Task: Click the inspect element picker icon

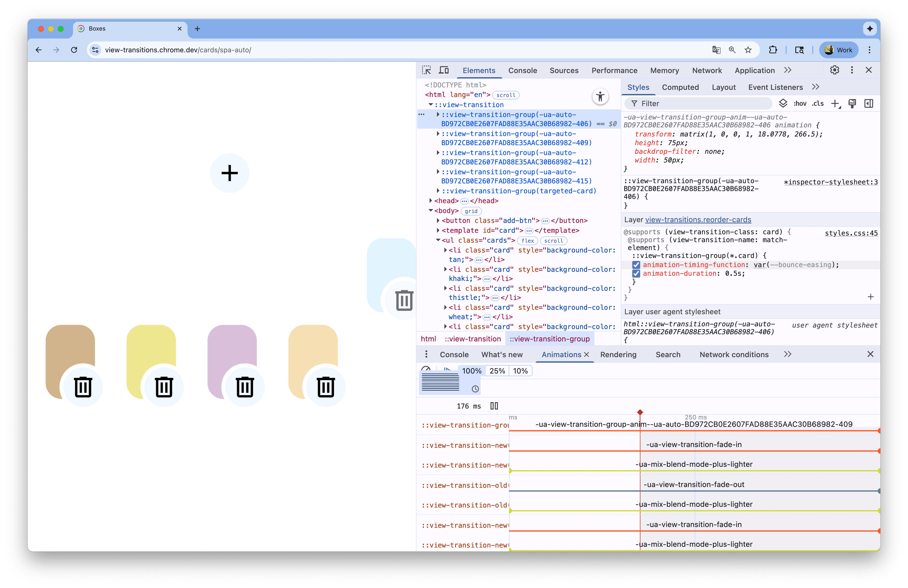Action: [x=426, y=70]
